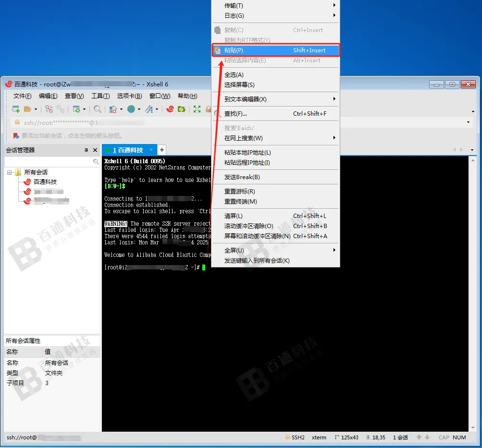Click the 名称 column header
This screenshot has height=448, width=482.
[23, 351]
